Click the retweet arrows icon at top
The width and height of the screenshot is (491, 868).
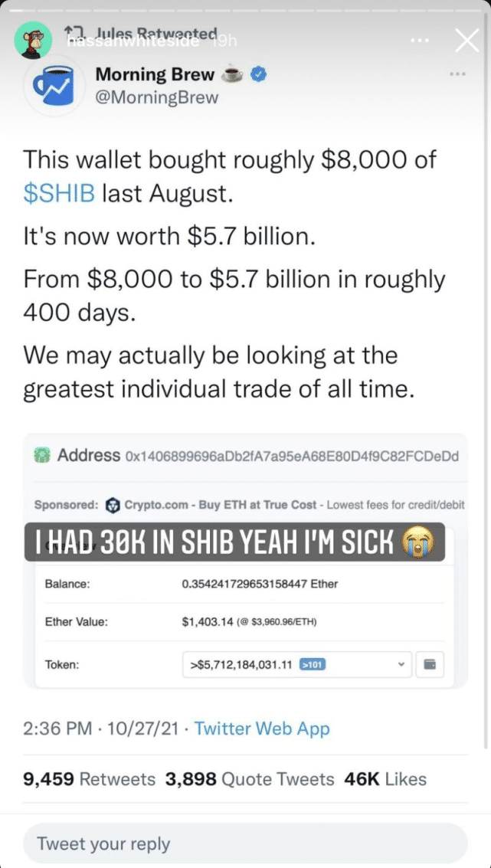[73, 31]
